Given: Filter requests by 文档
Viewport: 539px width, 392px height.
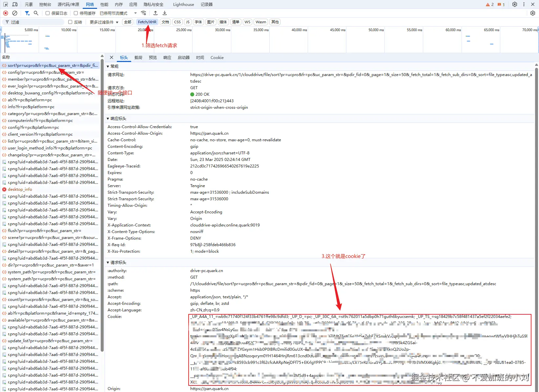Looking at the screenshot, I should point(165,22).
